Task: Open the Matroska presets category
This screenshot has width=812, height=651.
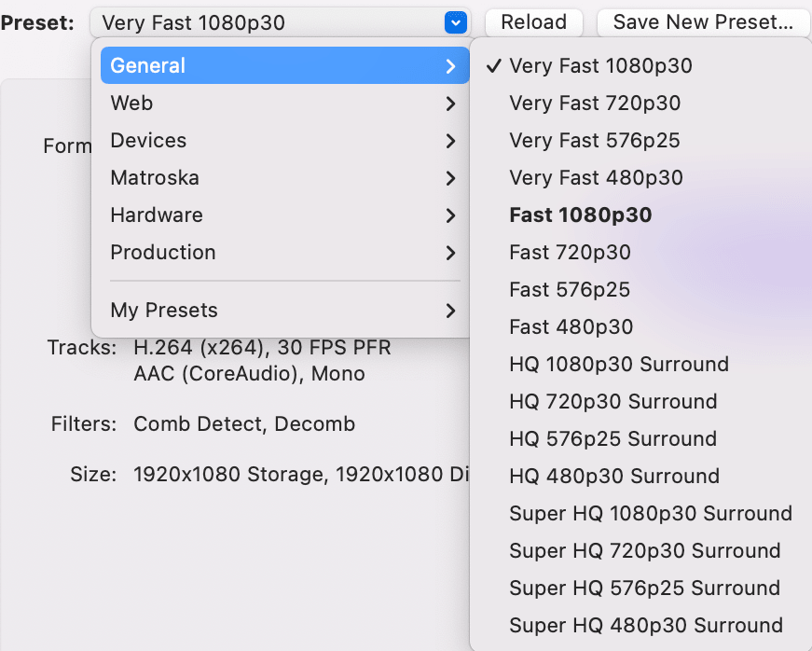Action: (285, 177)
